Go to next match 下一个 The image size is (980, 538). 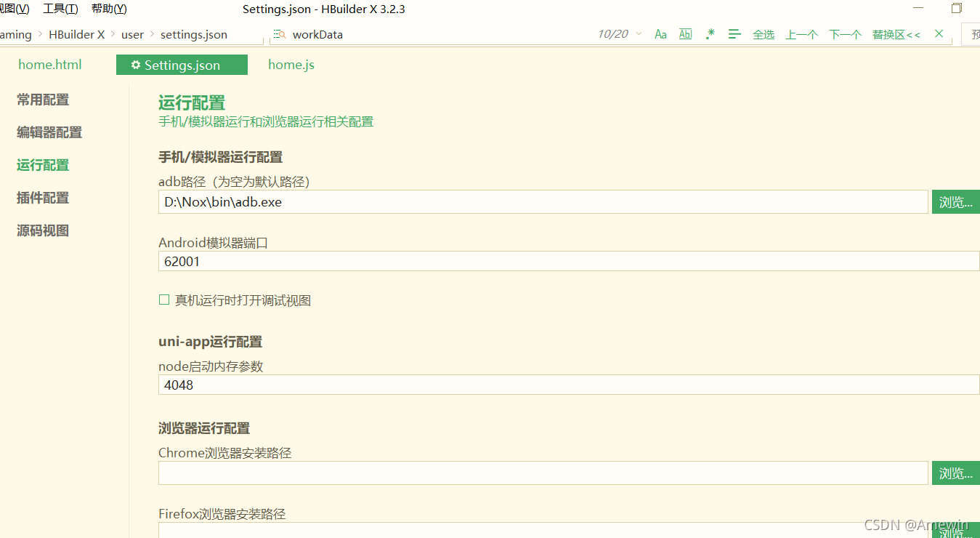(846, 34)
